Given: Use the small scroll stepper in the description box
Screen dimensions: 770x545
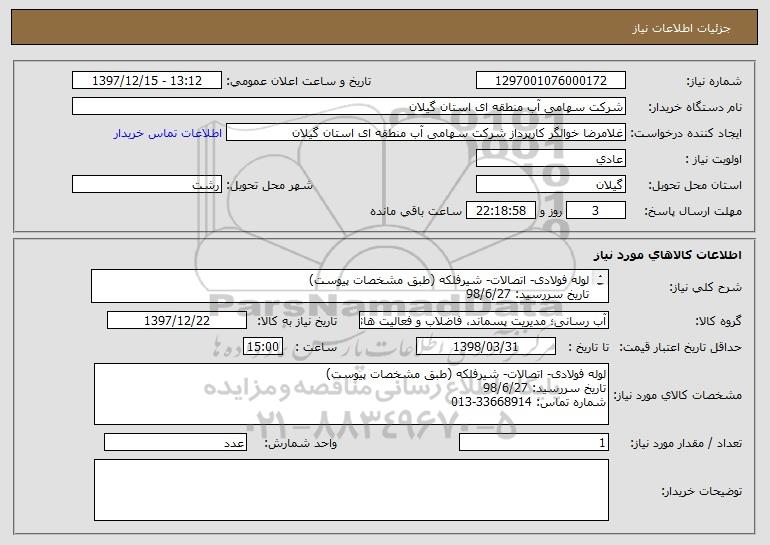Looking at the screenshot, I should (x=600, y=280).
